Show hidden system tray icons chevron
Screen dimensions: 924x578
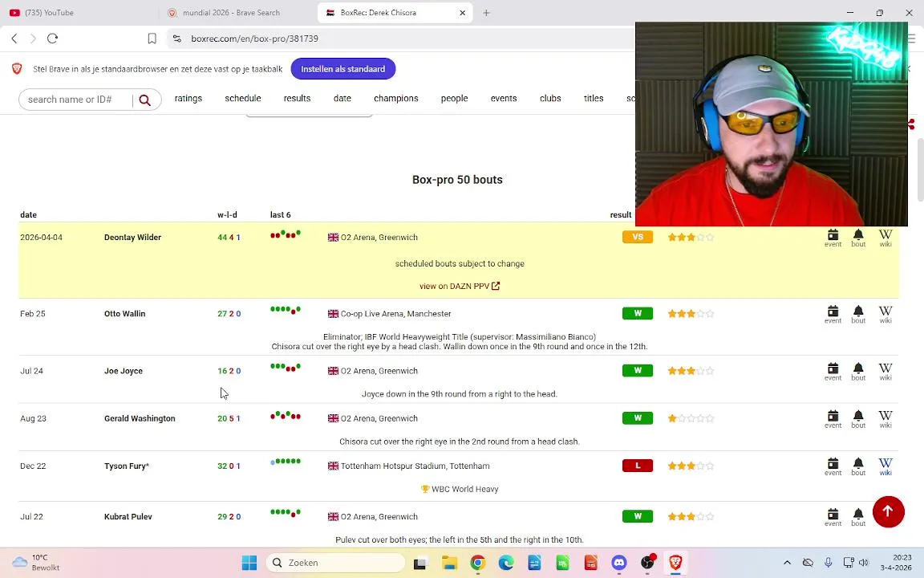pyautogui.click(x=787, y=563)
